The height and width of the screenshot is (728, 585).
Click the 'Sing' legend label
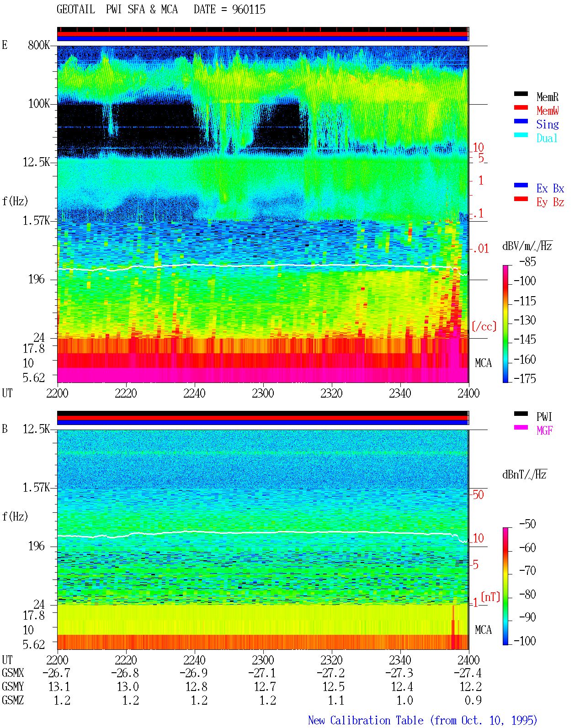pyautogui.click(x=548, y=124)
